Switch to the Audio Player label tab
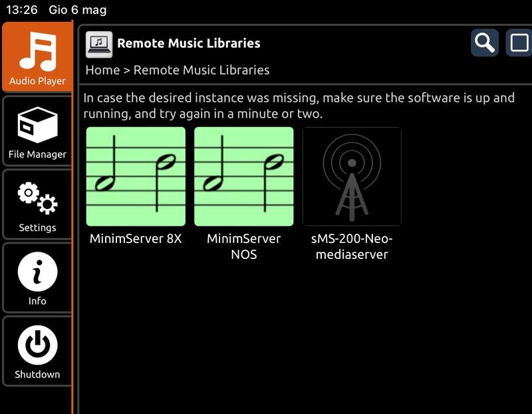Image resolution: width=532 pixels, height=414 pixels. pyautogui.click(x=37, y=81)
